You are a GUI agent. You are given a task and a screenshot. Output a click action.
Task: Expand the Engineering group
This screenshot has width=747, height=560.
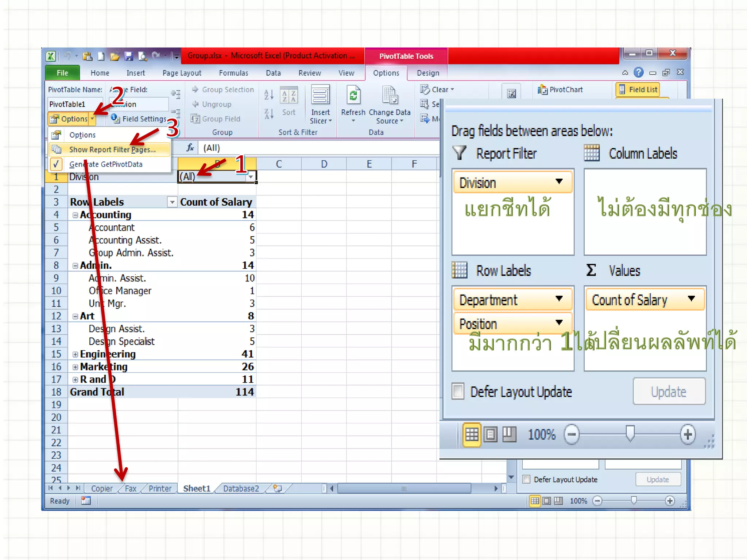point(75,354)
